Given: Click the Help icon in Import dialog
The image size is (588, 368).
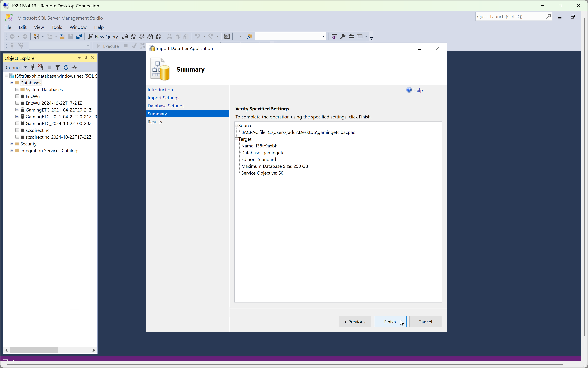Looking at the screenshot, I should point(409,90).
